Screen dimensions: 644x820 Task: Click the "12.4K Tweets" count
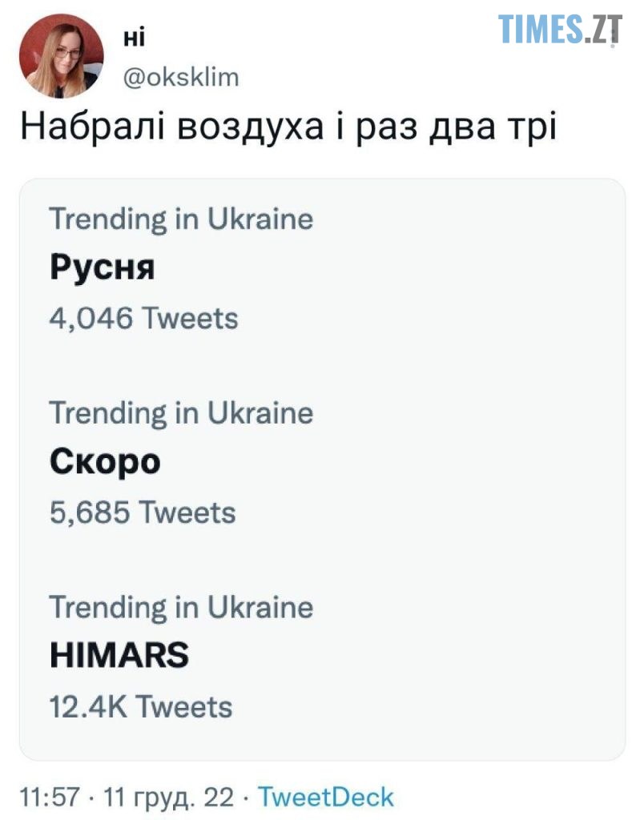point(141,706)
